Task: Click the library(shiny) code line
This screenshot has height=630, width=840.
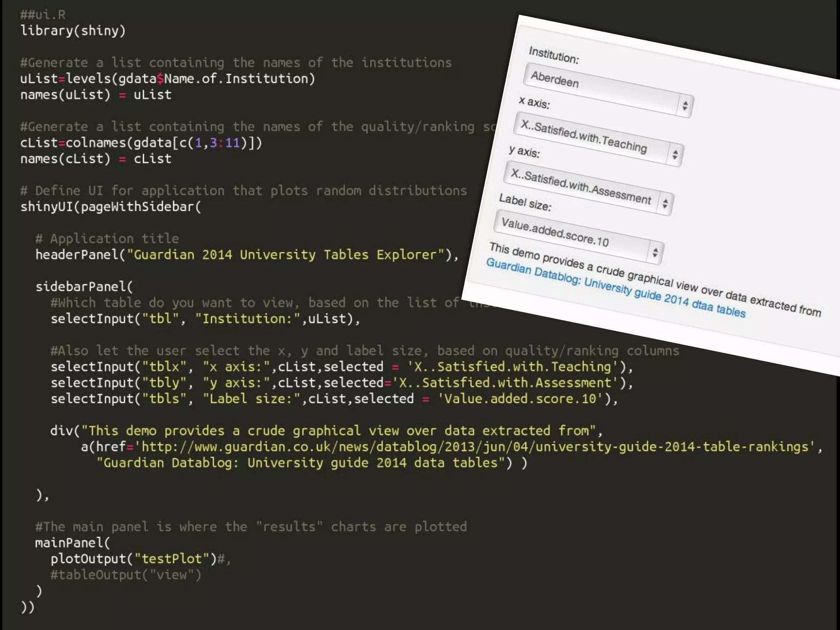Action: (73, 31)
